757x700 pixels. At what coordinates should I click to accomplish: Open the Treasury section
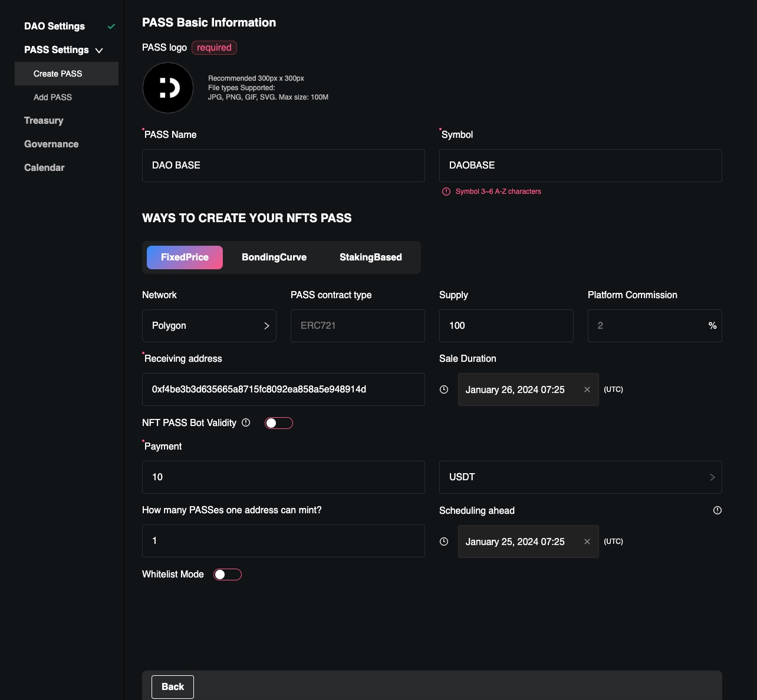pos(44,121)
